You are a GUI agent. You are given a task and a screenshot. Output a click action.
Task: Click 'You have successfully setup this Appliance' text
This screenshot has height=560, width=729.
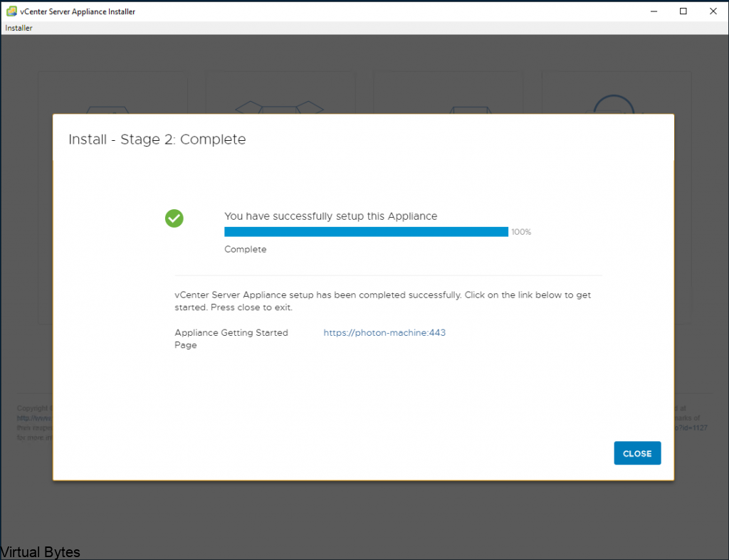click(330, 216)
